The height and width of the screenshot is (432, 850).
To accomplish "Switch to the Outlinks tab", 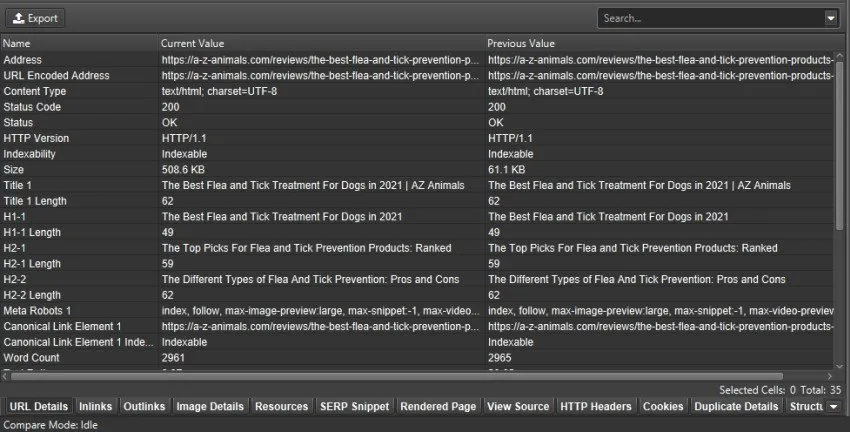I will click(x=146, y=407).
